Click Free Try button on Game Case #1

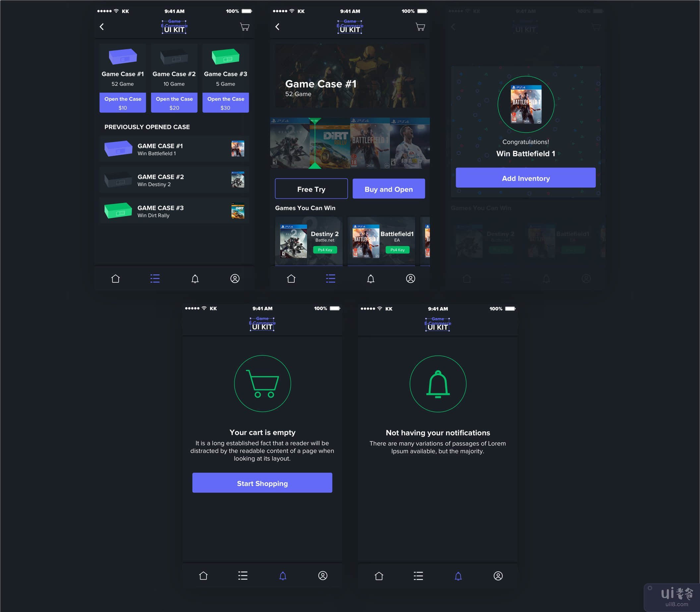click(x=311, y=189)
